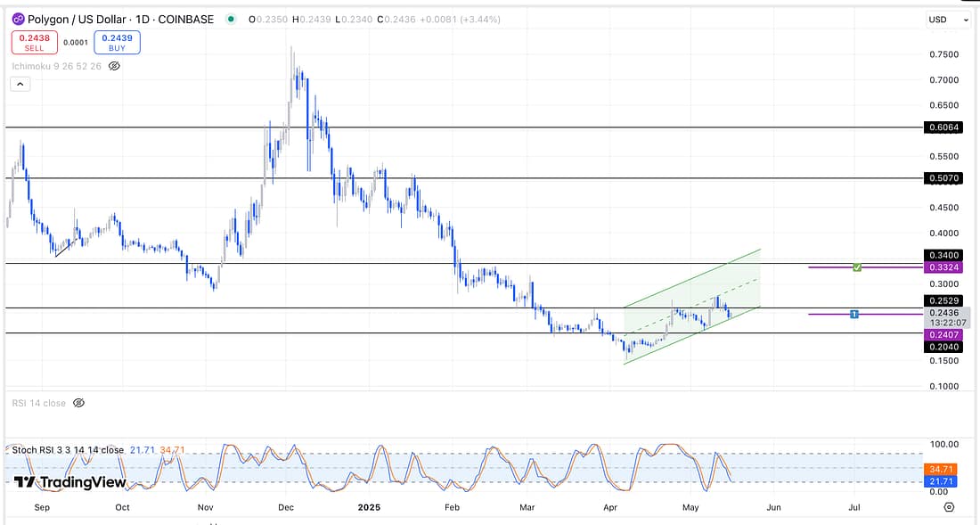The width and height of the screenshot is (980, 525).
Task: Open chart settings gear icon
Action: (949, 506)
